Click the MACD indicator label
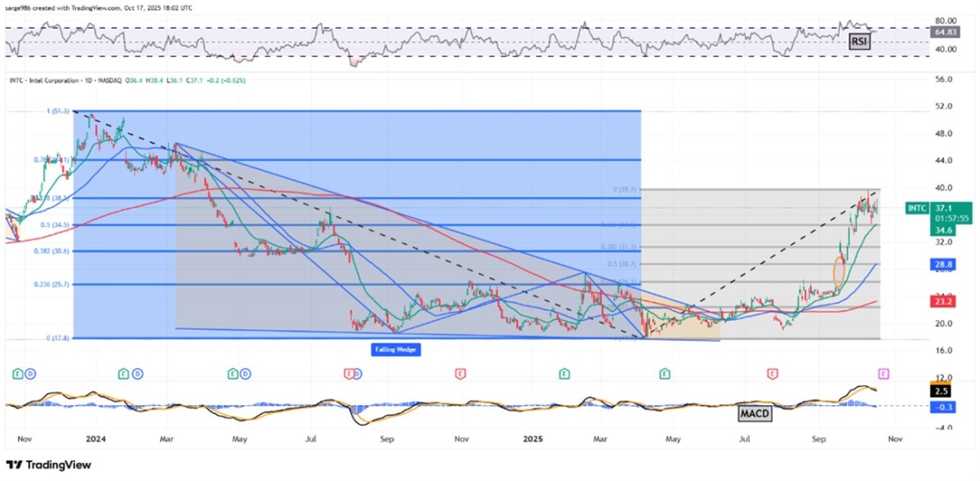Screen dimensions: 980x481 pyautogui.click(x=753, y=414)
